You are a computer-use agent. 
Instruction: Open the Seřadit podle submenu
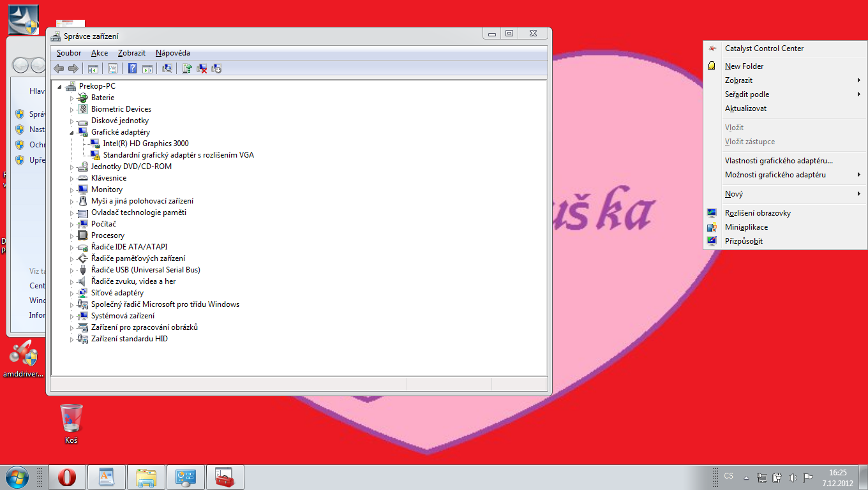(785, 94)
